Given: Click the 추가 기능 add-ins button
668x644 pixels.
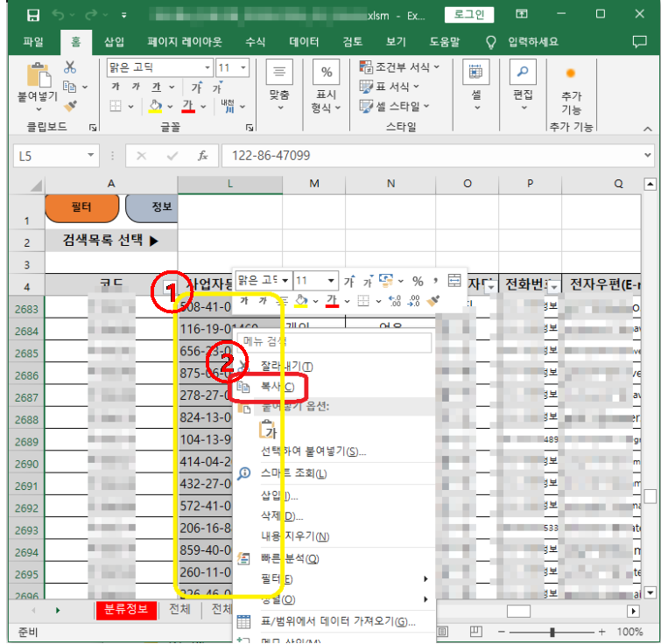Looking at the screenshot, I should tap(571, 90).
